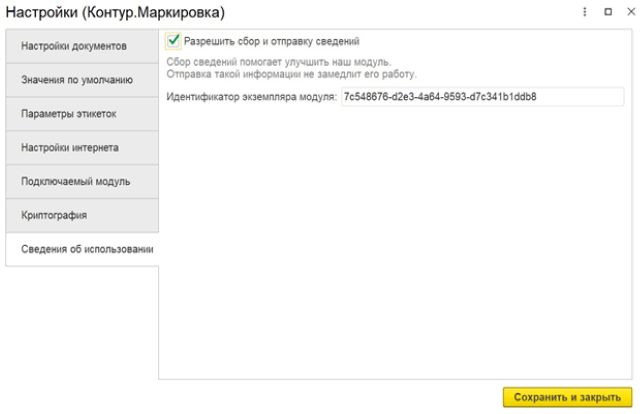Click the label Идентификатор экземпляра модуля
This screenshot has width=644, height=414.
251,97
